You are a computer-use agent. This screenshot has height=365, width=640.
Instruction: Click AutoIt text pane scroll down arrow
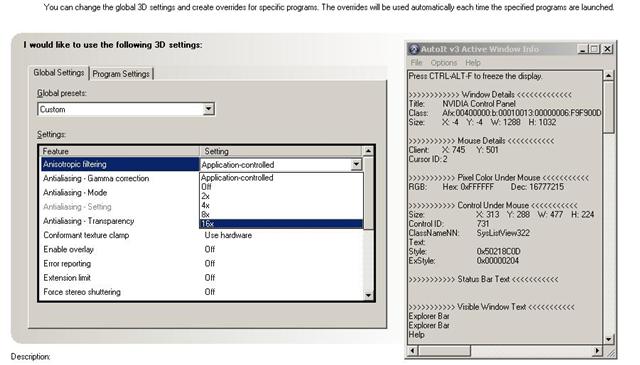[x=608, y=339]
